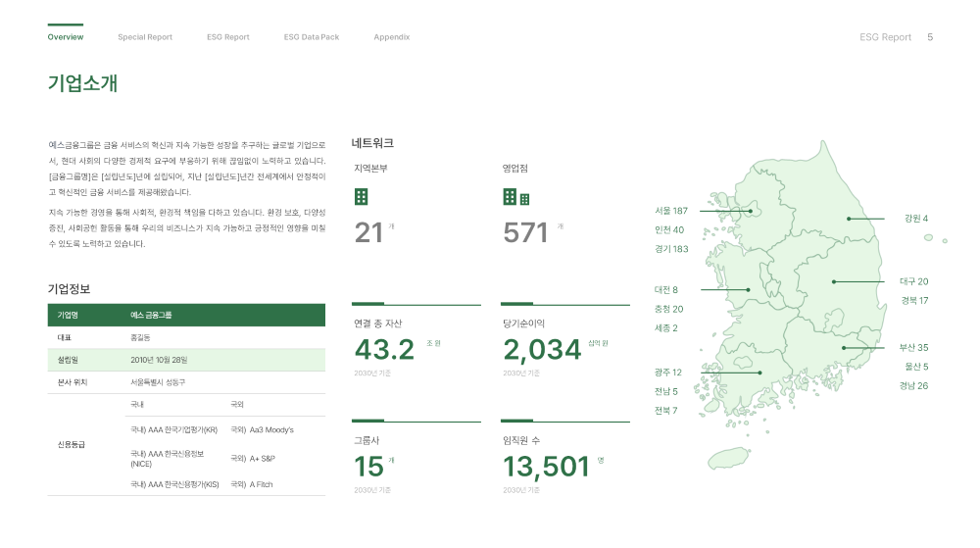Click the 국외) A Fitch rating cell
Viewport: 980px width, 548px height.
251,484
